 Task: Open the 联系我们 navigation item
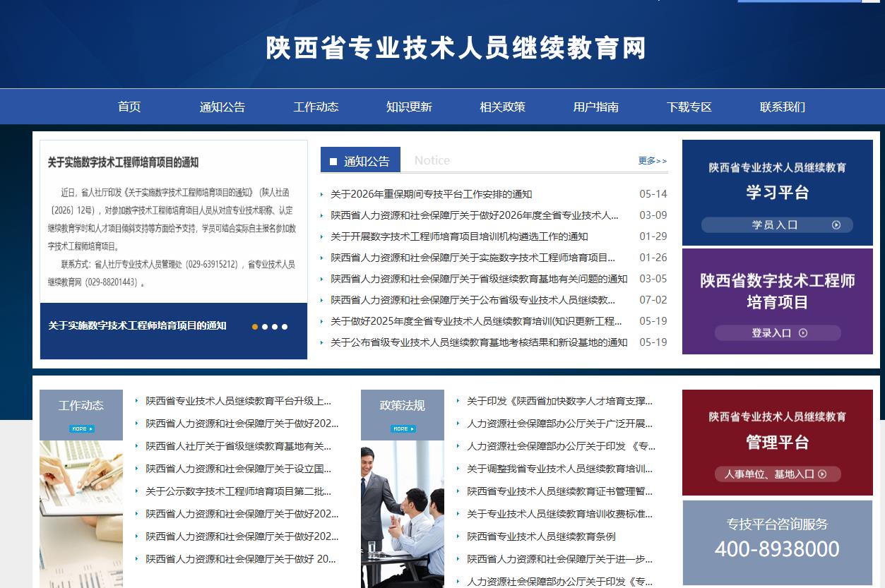(783, 107)
